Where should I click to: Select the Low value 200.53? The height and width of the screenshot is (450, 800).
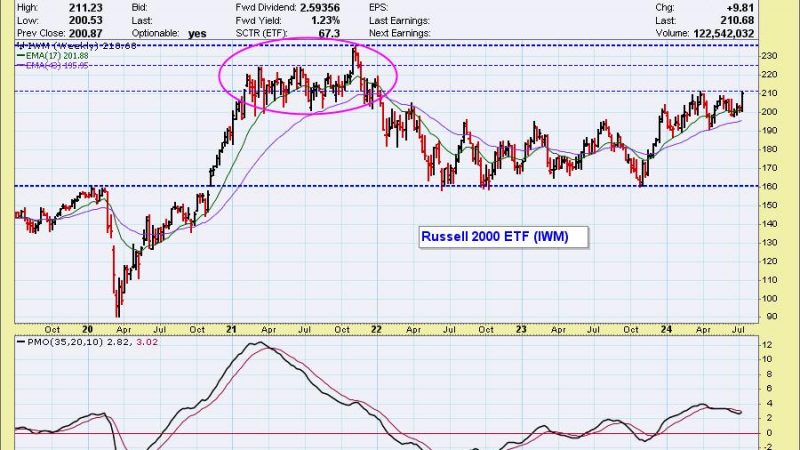tap(86, 20)
